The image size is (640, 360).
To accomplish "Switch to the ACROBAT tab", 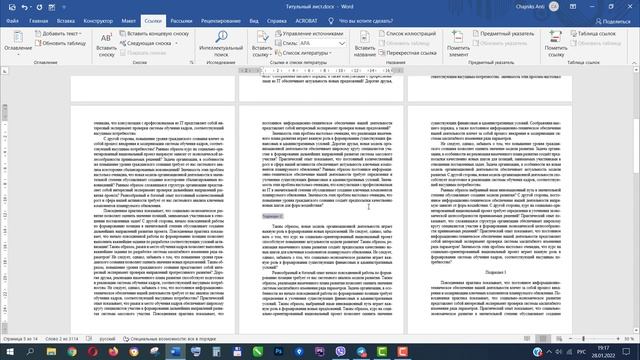I will pos(306,21).
